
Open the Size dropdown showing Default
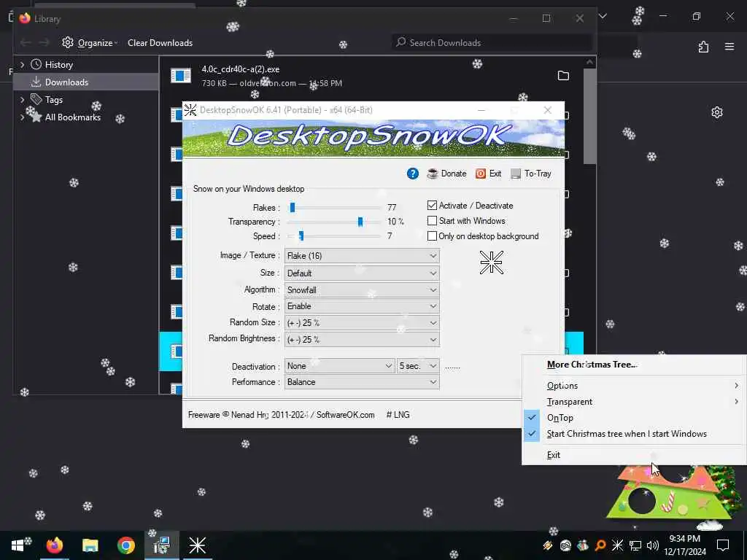(362, 273)
